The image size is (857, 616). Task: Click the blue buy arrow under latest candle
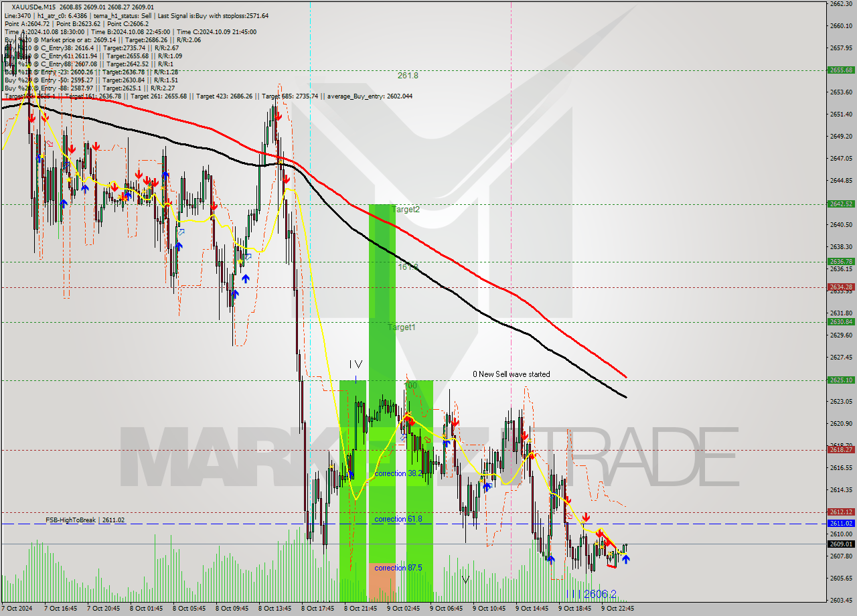626,559
